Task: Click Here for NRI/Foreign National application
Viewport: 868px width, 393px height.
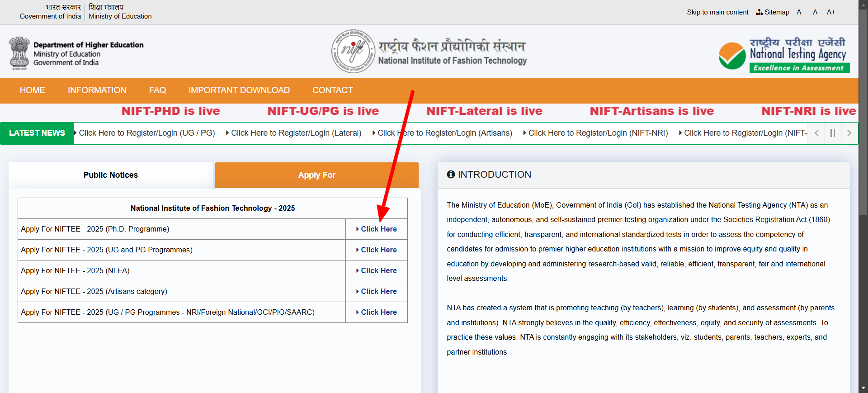Action: pos(377,313)
